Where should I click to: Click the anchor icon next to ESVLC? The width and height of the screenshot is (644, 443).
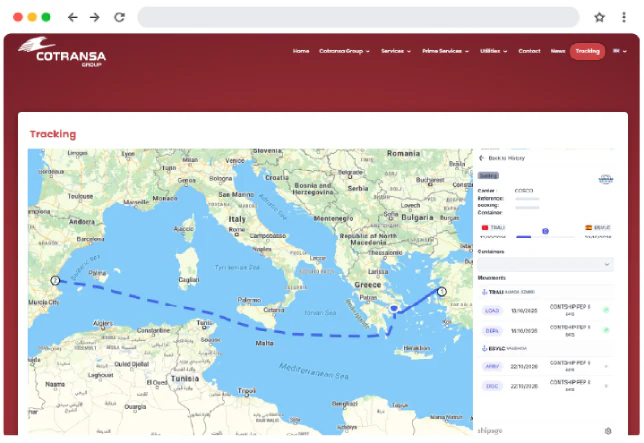coord(484,348)
